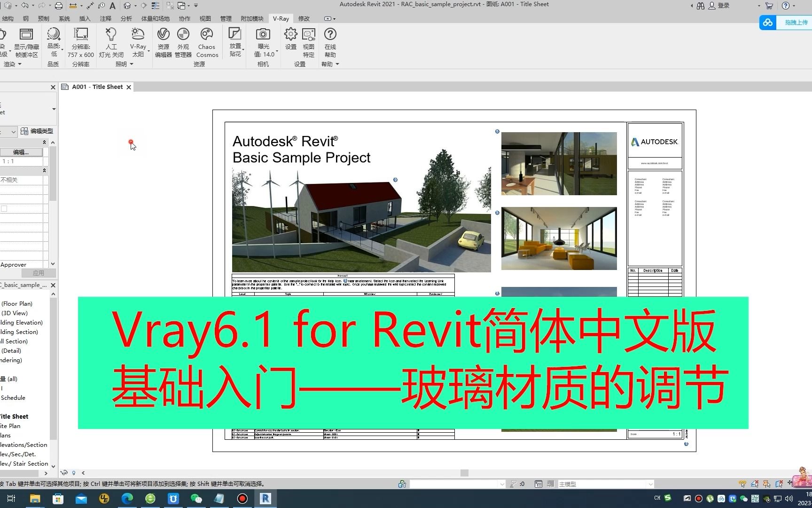Viewport: 812px width, 508px height.
Task: Toggle Select Underlay Elements in status bar
Action: [755, 484]
